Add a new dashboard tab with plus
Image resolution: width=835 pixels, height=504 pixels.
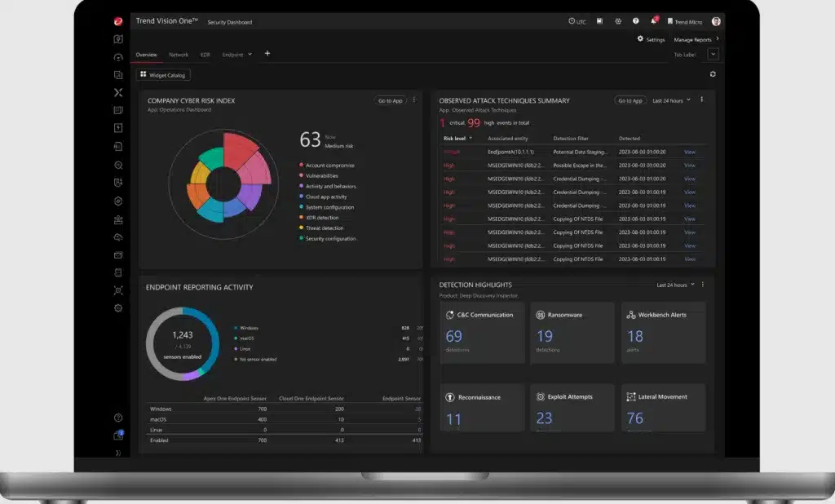[x=267, y=53]
